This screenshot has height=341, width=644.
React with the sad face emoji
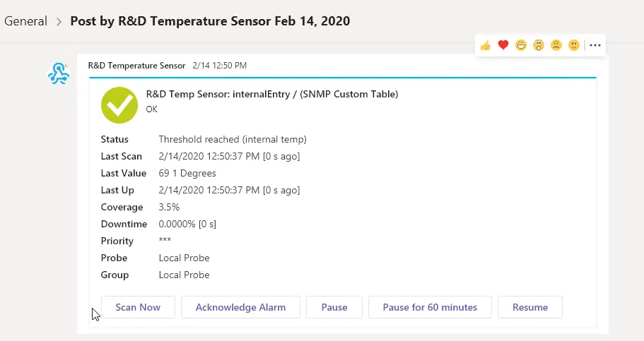[556, 45]
